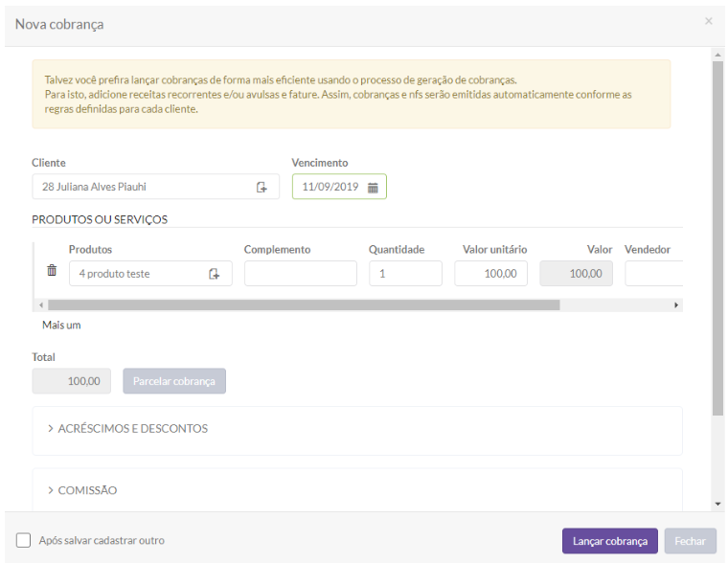This screenshot has height=563, width=728.
Task: Click the vertical scrollbar down arrow
Action: point(717,504)
